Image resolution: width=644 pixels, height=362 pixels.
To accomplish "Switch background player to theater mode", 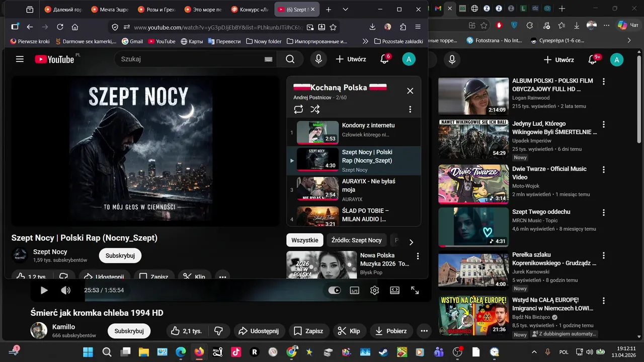I will (x=394, y=290).
